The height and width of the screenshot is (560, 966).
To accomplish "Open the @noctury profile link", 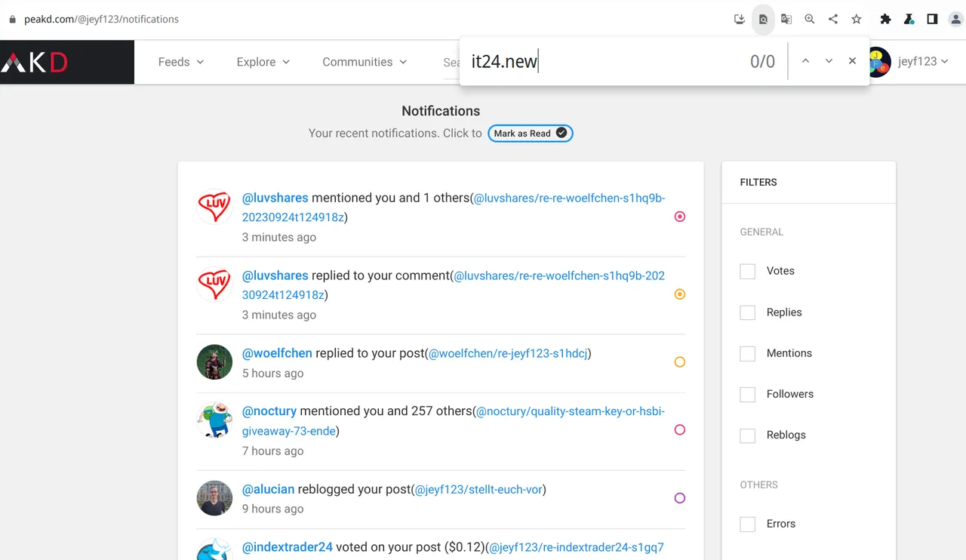I will click(x=269, y=411).
